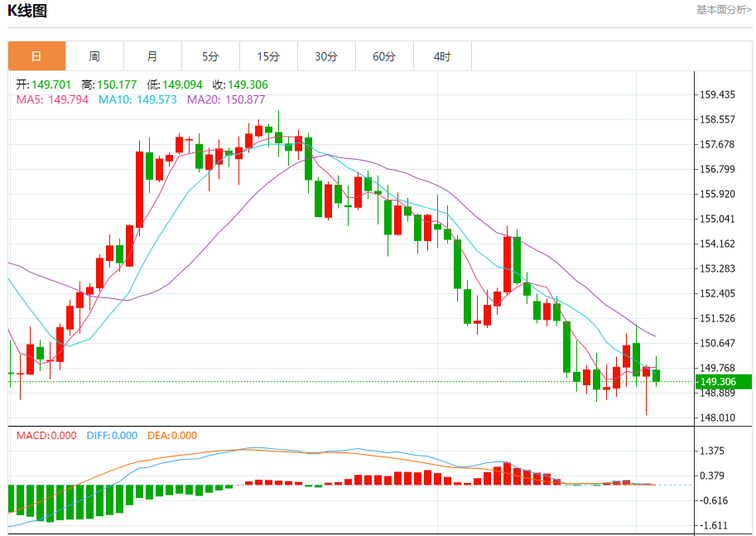Viewport: 756px width, 536px height.
Task: Open the 4时 interval tab
Action: click(442, 56)
